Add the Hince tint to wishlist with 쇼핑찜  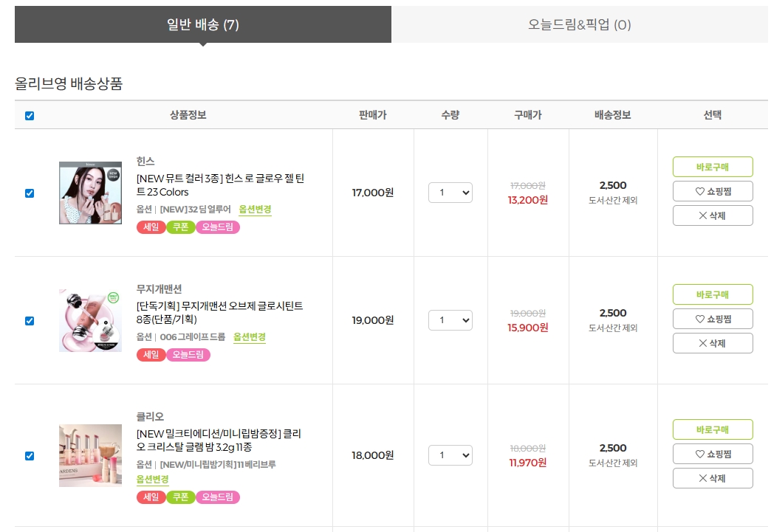[713, 191]
